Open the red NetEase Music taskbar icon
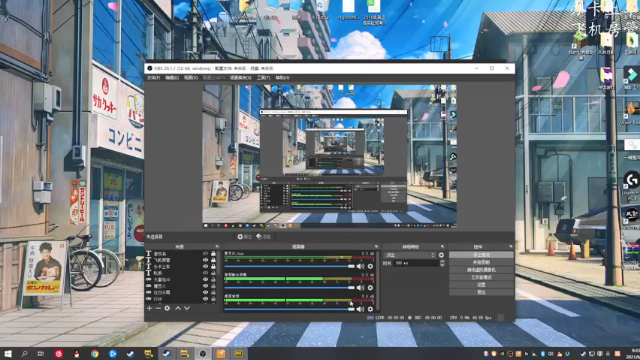 point(59,353)
